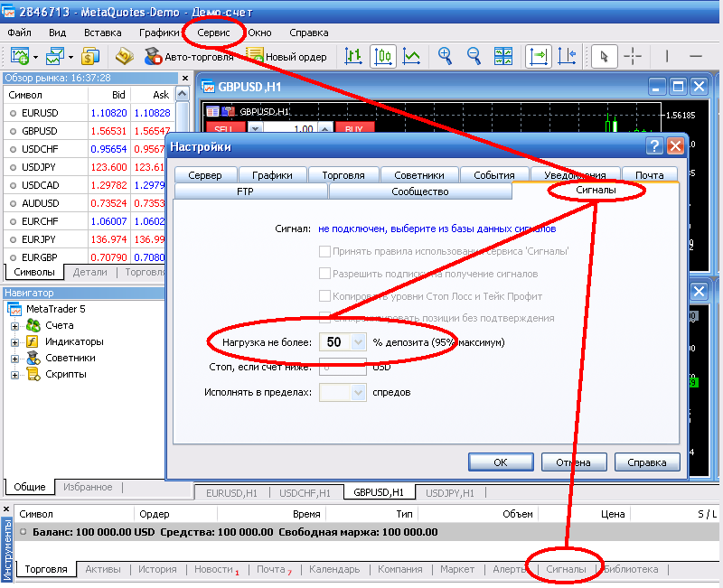Click BUY button on GBPUSD chart
The image size is (723, 588).
coord(354,128)
